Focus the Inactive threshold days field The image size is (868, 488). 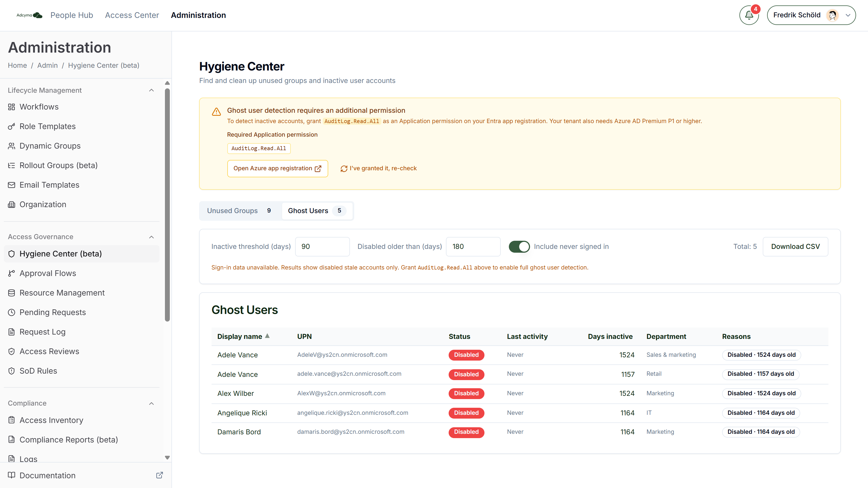(322, 246)
